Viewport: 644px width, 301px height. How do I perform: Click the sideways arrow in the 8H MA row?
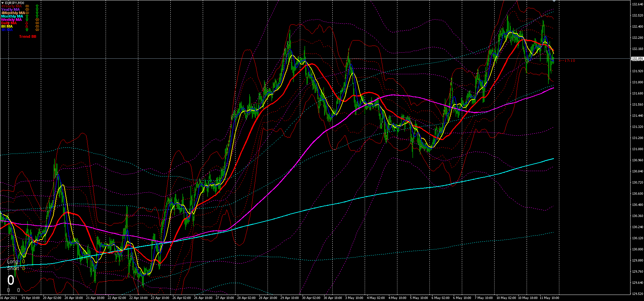coord(37,26)
